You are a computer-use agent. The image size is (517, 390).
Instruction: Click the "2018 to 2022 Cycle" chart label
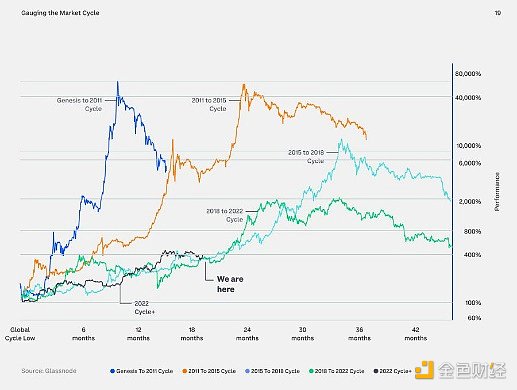point(225,215)
